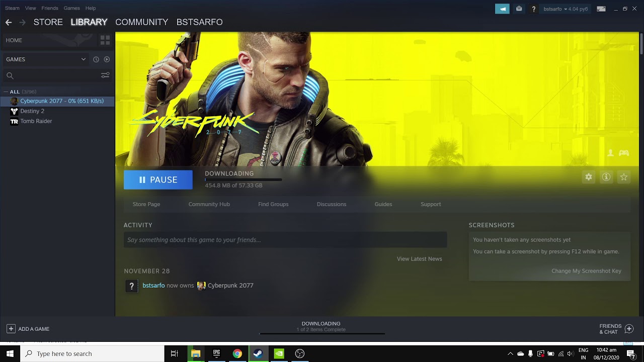The image size is (644, 362).
Task: Open recent activity clock filter
Action: point(96,59)
